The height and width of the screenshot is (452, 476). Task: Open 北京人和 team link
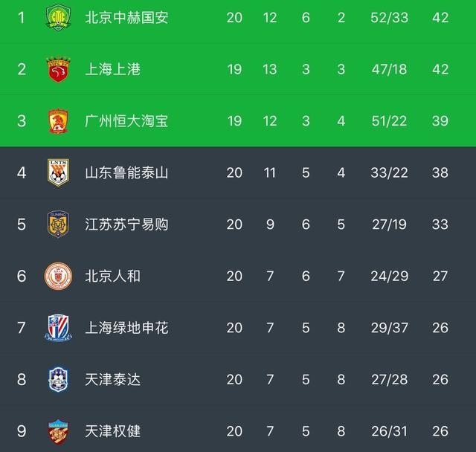[x=112, y=276]
